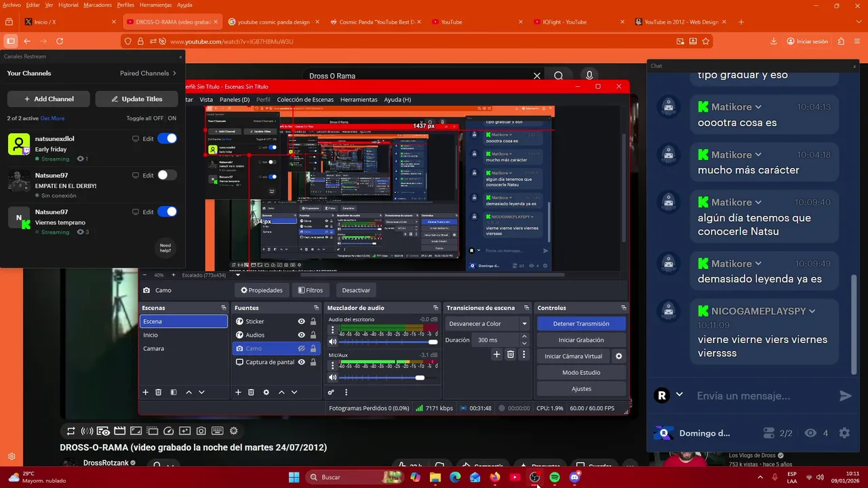
Task: Move scene up in Escenas panel
Action: click(189, 392)
